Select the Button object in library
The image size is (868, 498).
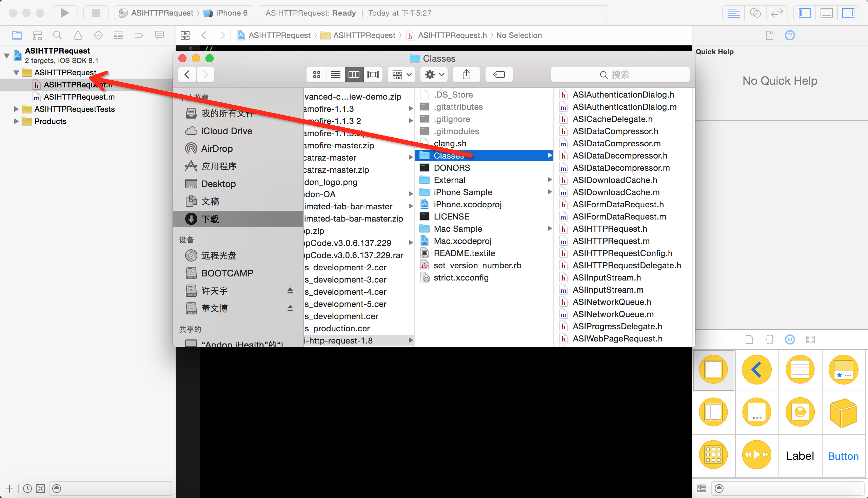(843, 456)
